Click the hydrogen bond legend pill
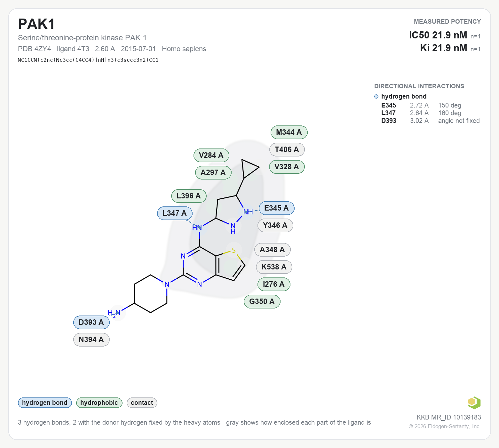This screenshot has height=448, width=499. point(45,403)
